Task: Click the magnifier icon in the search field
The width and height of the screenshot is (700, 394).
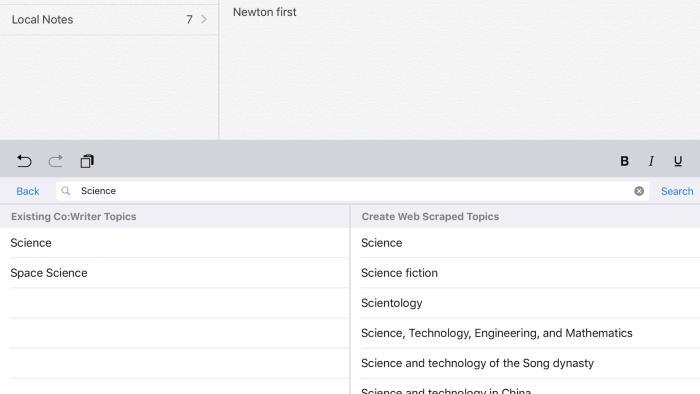Action: pyautogui.click(x=66, y=191)
